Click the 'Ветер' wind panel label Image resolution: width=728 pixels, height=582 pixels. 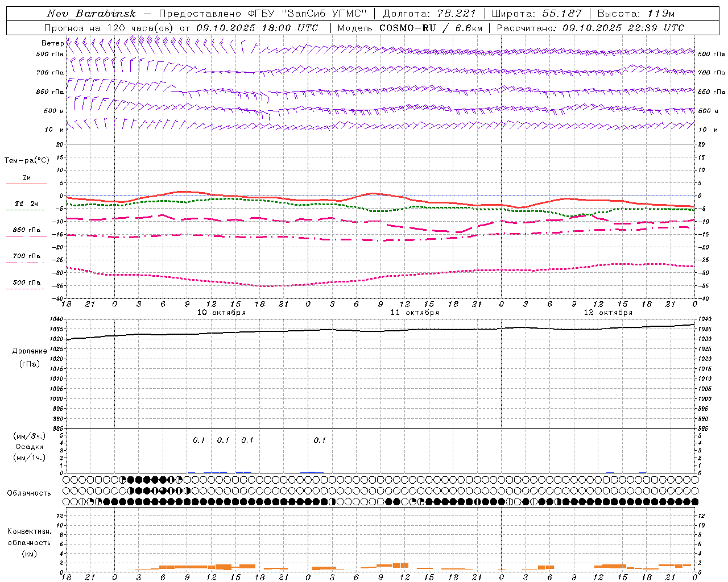pyautogui.click(x=52, y=43)
